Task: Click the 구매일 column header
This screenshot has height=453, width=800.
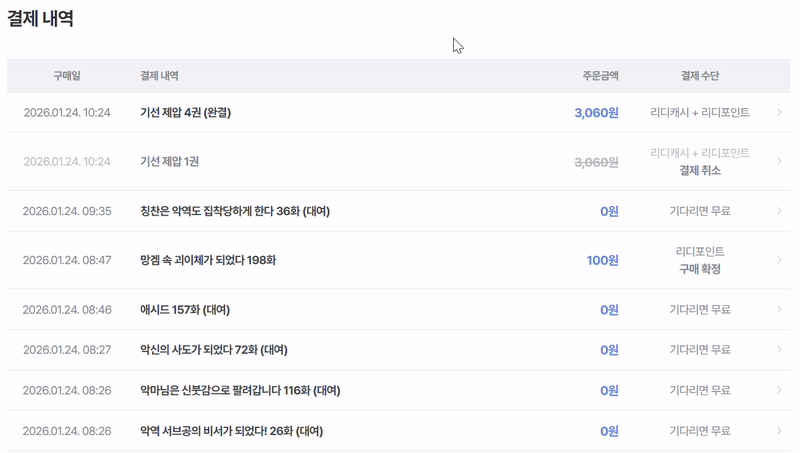Action: [67, 76]
